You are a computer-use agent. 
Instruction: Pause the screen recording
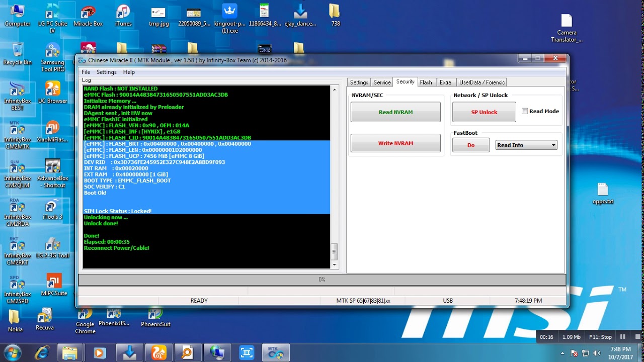pyautogui.click(x=623, y=337)
